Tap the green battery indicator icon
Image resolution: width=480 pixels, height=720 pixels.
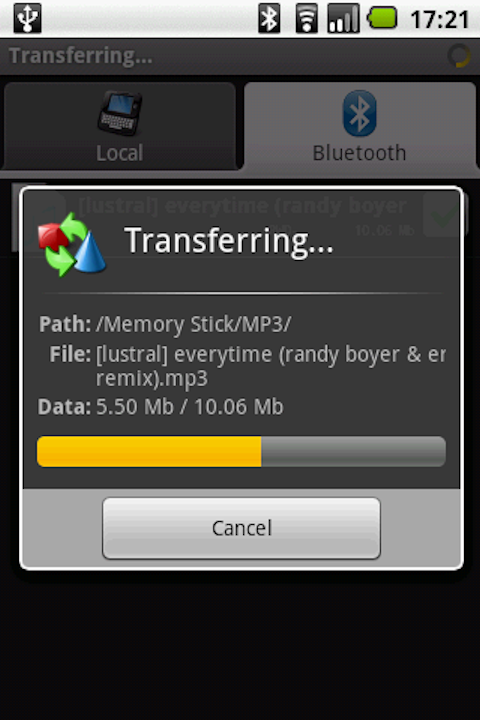pos(382,18)
